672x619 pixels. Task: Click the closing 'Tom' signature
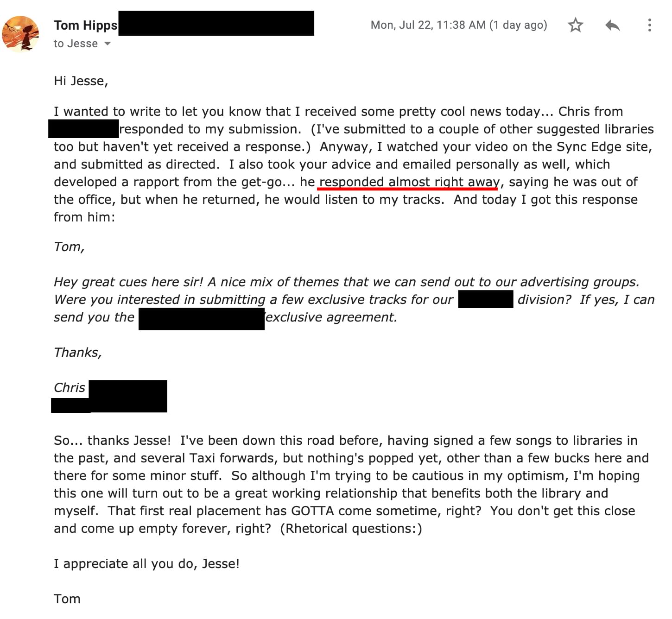67,599
